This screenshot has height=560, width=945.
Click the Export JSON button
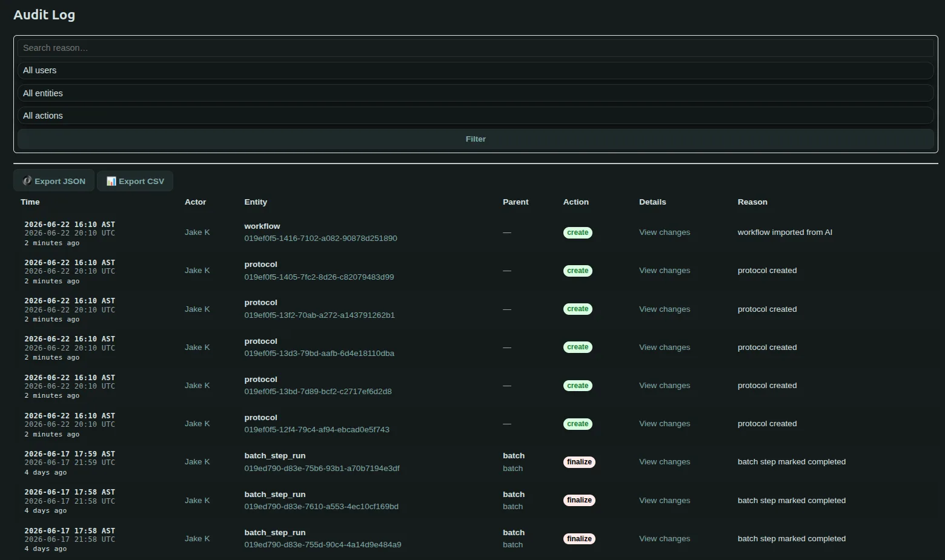(x=54, y=181)
